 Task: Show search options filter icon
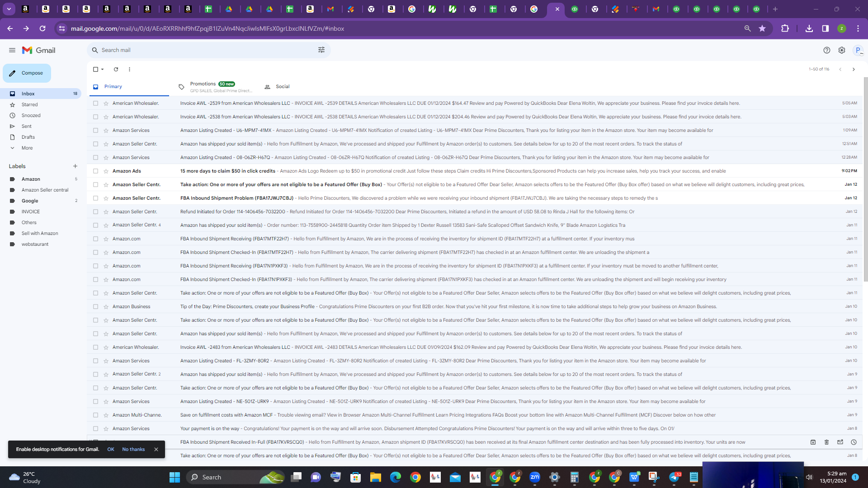tap(321, 50)
